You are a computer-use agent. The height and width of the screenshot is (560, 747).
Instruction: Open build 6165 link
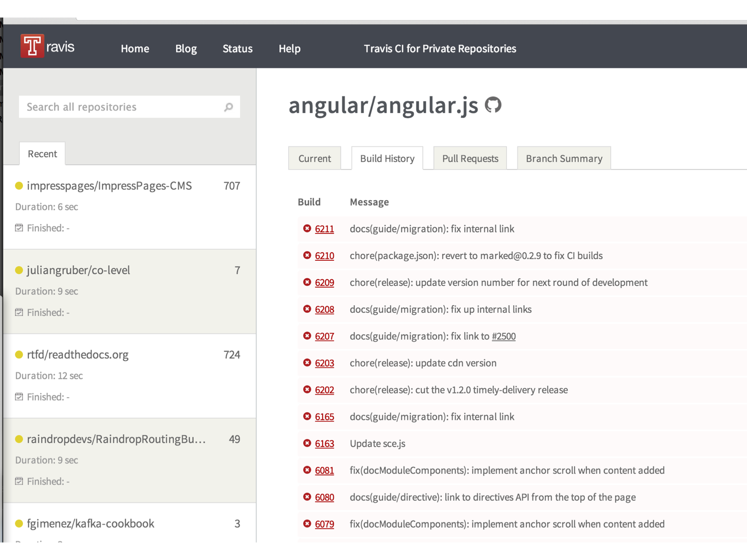pos(324,417)
